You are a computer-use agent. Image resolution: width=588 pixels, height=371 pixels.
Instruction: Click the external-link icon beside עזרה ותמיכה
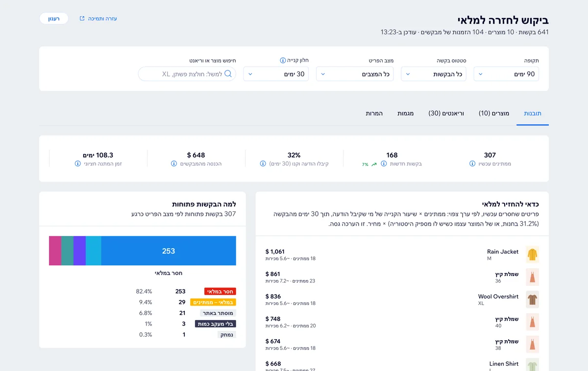pos(82,19)
